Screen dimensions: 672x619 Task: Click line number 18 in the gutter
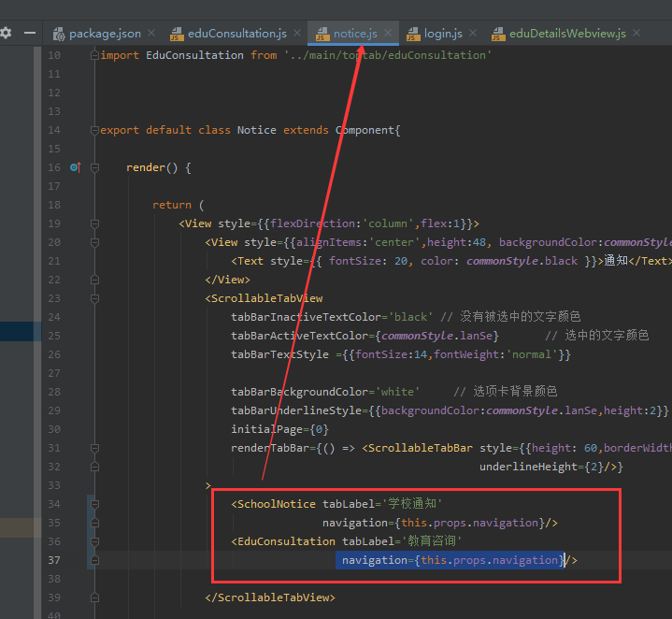pyautogui.click(x=54, y=205)
